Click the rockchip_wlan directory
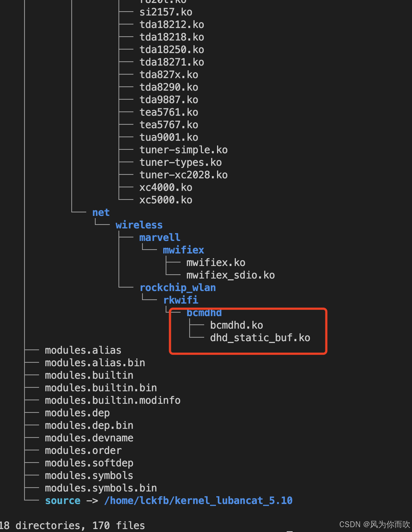The image size is (412, 532). (178, 288)
